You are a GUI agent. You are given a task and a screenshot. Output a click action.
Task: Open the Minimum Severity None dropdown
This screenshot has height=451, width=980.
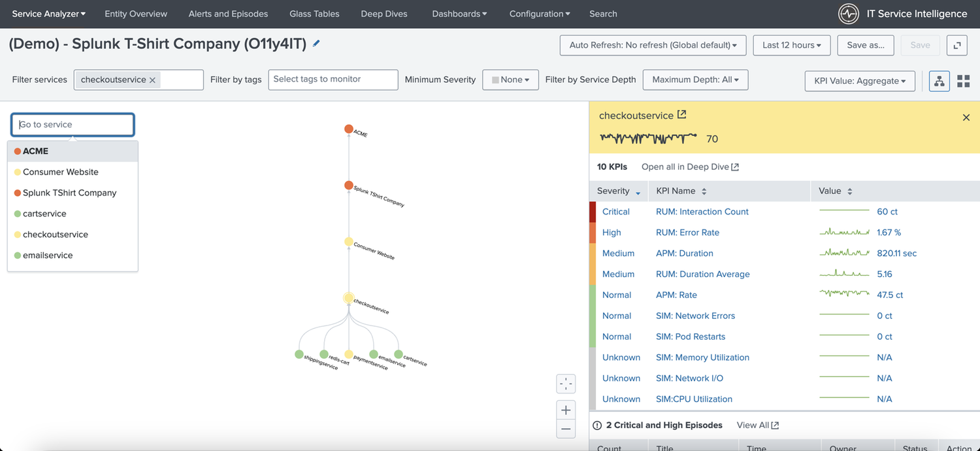[x=510, y=80]
